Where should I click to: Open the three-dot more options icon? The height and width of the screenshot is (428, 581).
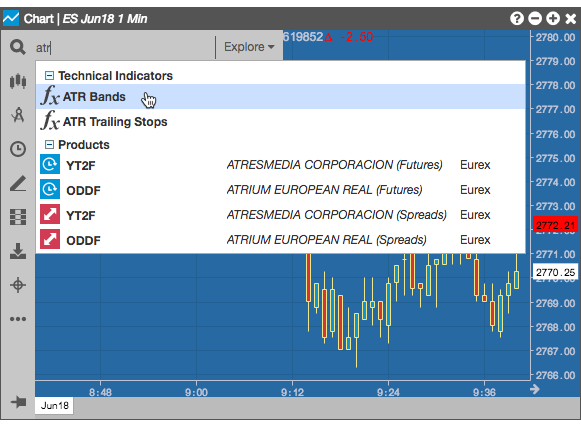(x=18, y=319)
